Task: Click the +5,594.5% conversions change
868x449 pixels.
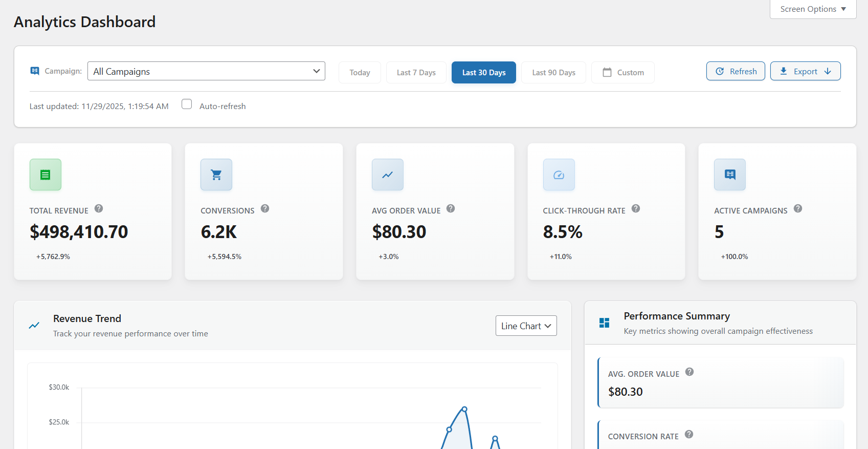Action: (225, 256)
